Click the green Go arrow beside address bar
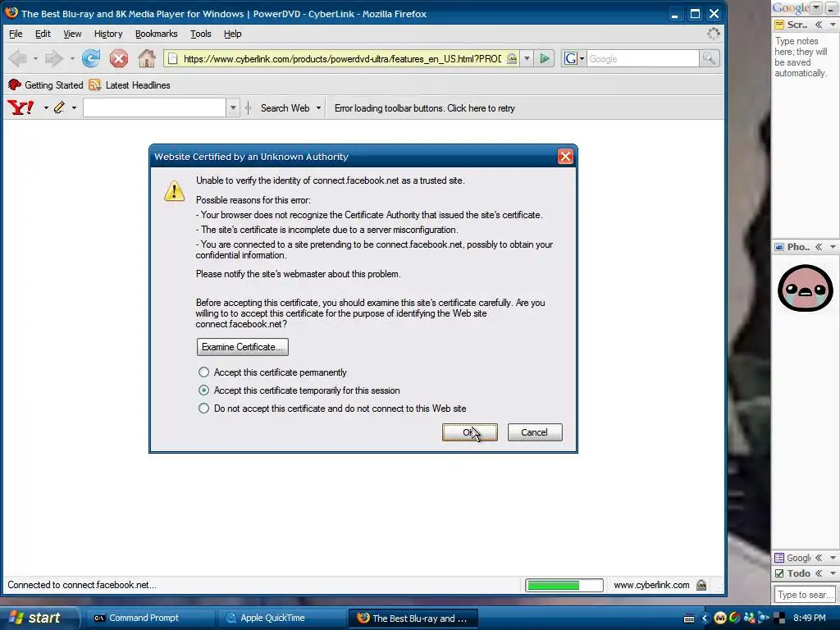The width and height of the screenshot is (840, 630). tap(545, 58)
